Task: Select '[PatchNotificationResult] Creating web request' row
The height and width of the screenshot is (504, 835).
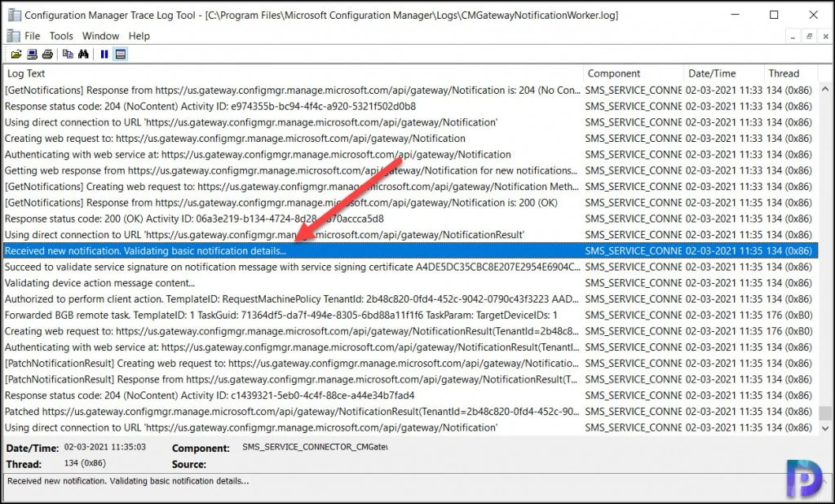Action: [x=411, y=364]
